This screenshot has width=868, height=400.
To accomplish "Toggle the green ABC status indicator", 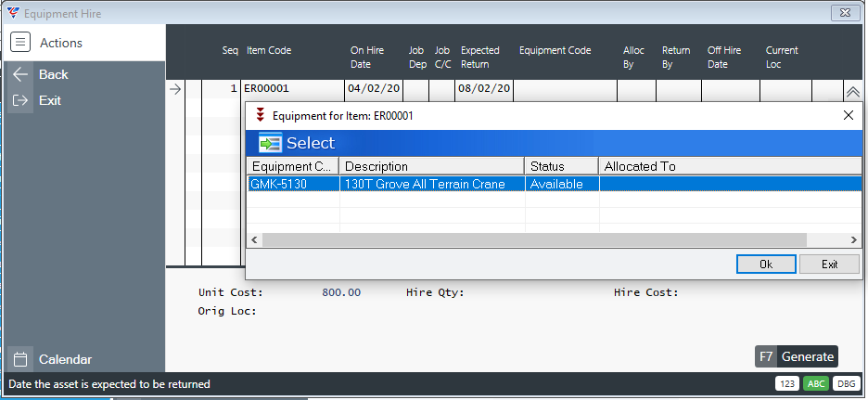I will (x=816, y=384).
